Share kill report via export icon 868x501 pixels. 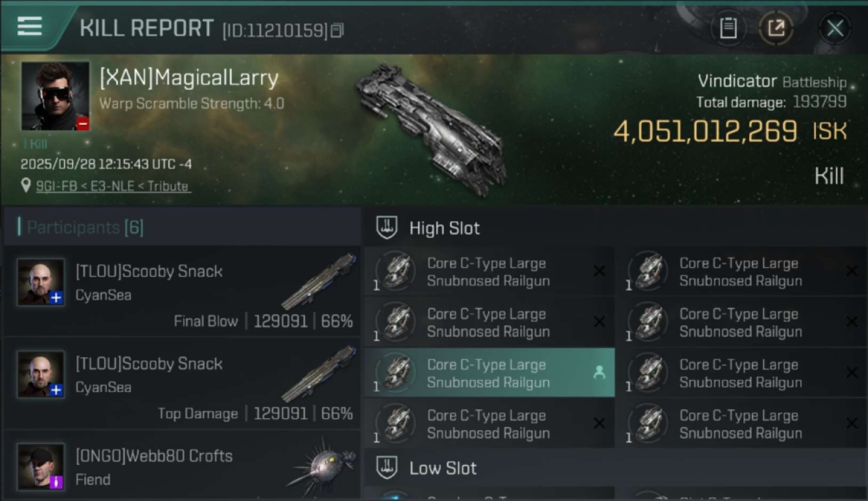776,28
